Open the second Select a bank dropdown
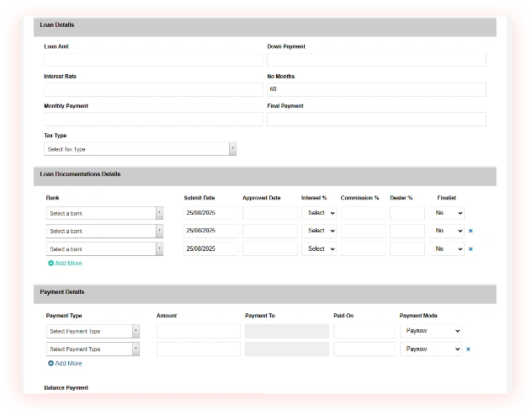The width and height of the screenshot is (532, 416). [104, 231]
